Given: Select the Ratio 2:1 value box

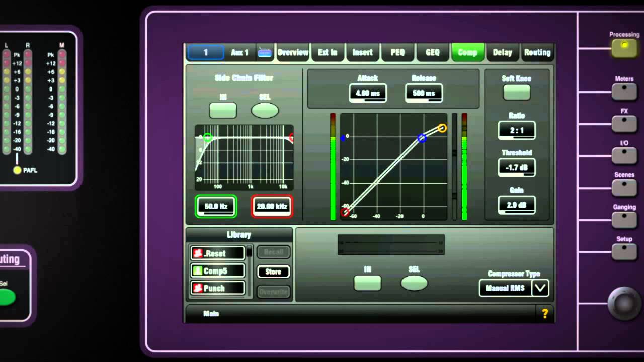Looking at the screenshot, I should click(x=517, y=130).
